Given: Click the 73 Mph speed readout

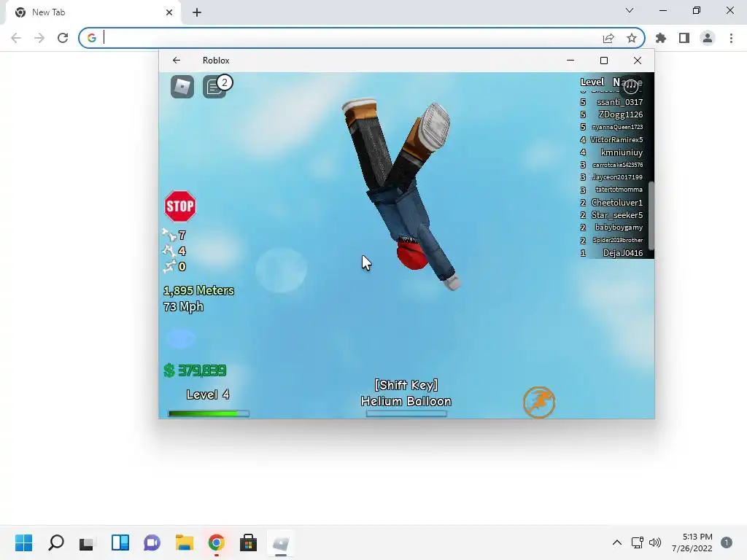Looking at the screenshot, I should 183,307.
